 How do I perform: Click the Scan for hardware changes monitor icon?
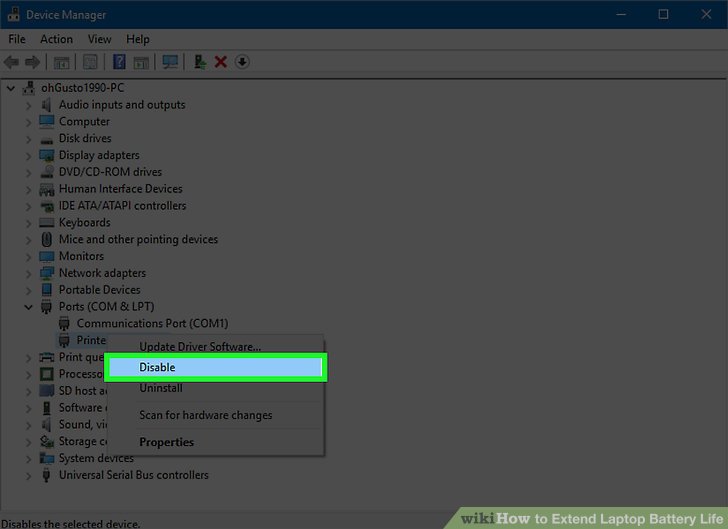click(170, 62)
